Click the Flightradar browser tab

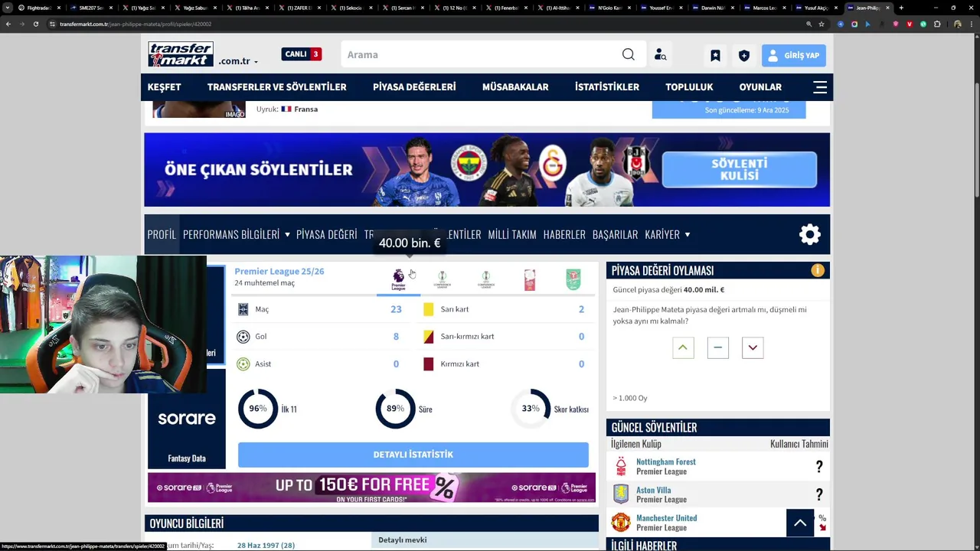38,8
